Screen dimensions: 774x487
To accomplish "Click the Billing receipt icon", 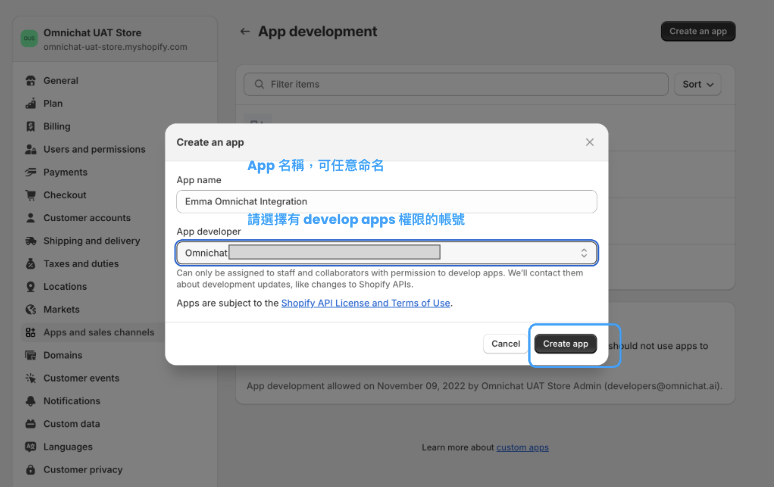I will click(31, 126).
